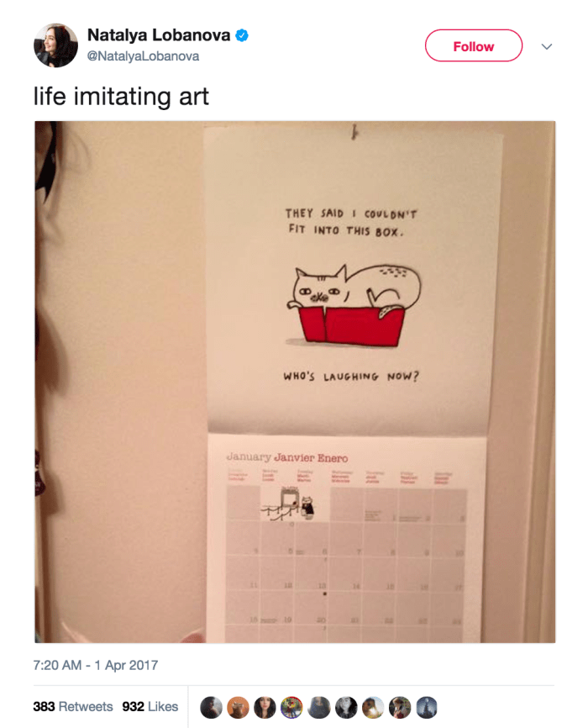588x728 pixels.
Task: Click the Natalya Lobanova display name
Action: [x=159, y=35]
